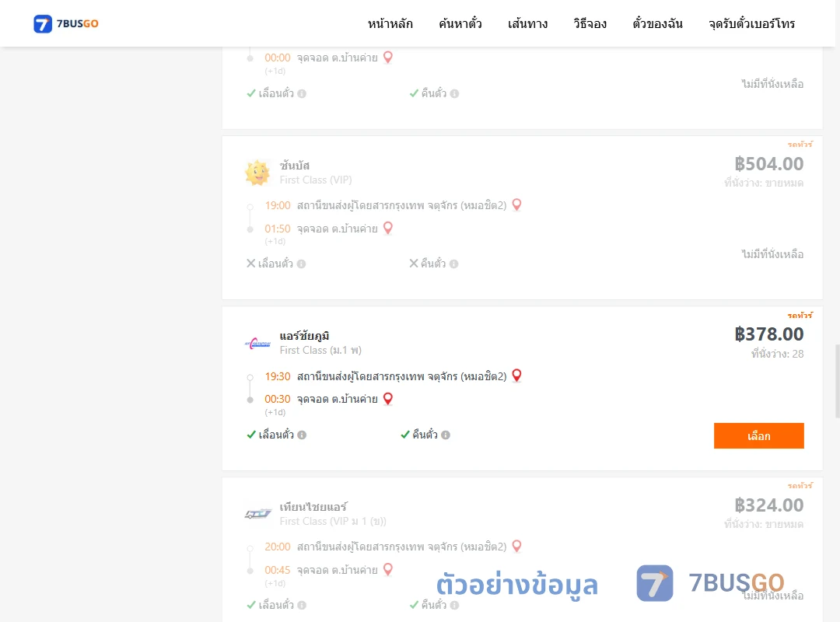Open map pin for 00:45 จุดจอด ต.บ้านค่าย

(388, 569)
